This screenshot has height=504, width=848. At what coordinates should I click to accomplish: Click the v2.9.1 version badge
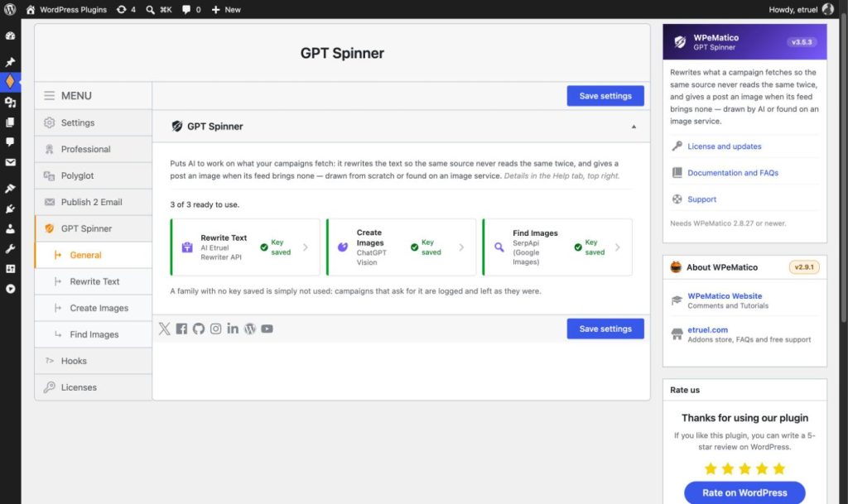[804, 267]
